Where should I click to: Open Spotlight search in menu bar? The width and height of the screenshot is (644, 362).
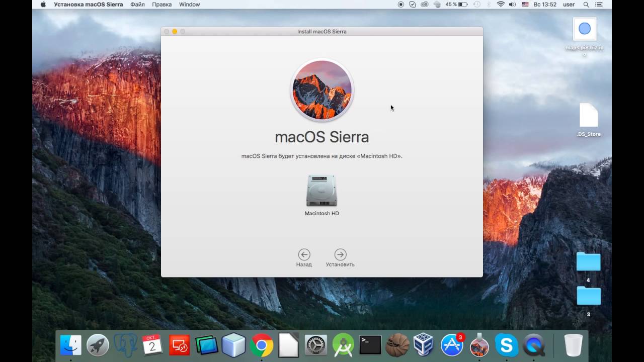(x=586, y=5)
